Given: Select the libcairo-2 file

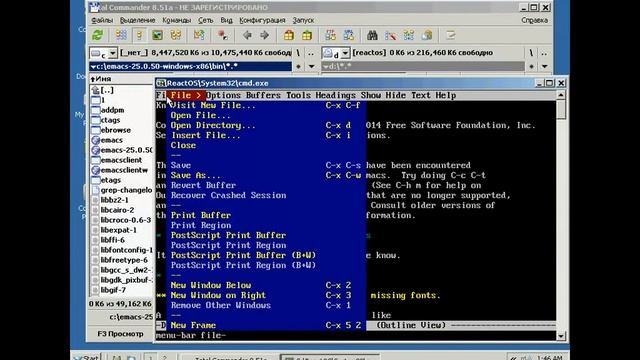Looking at the screenshot, I should pyautogui.click(x=117, y=210).
